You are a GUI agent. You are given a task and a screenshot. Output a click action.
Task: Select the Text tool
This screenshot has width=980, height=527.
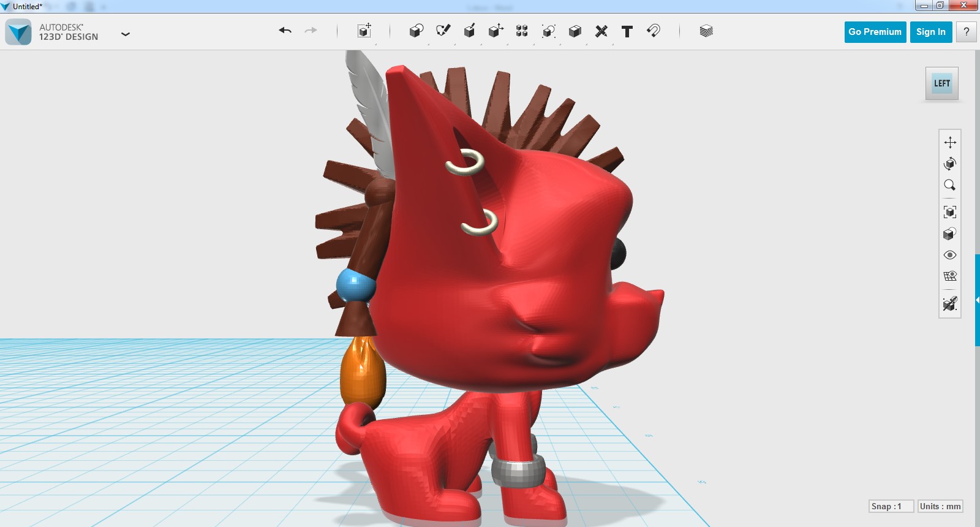627,31
